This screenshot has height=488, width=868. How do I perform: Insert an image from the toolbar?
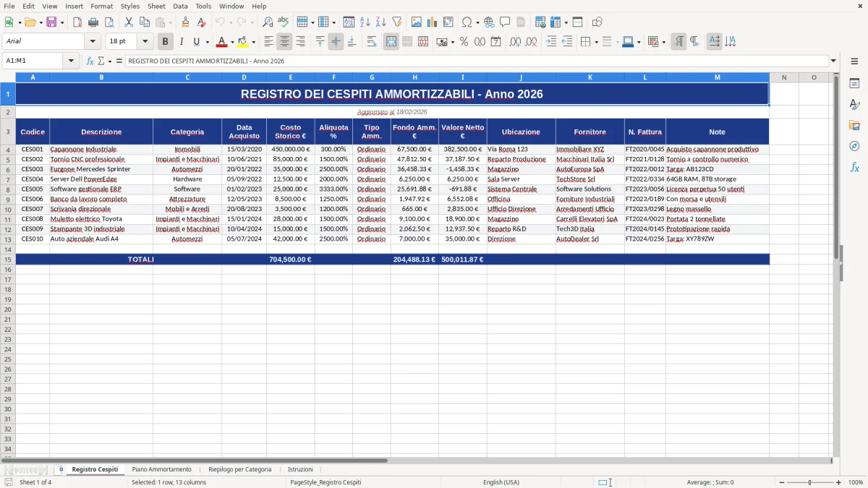click(x=417, y=22)
